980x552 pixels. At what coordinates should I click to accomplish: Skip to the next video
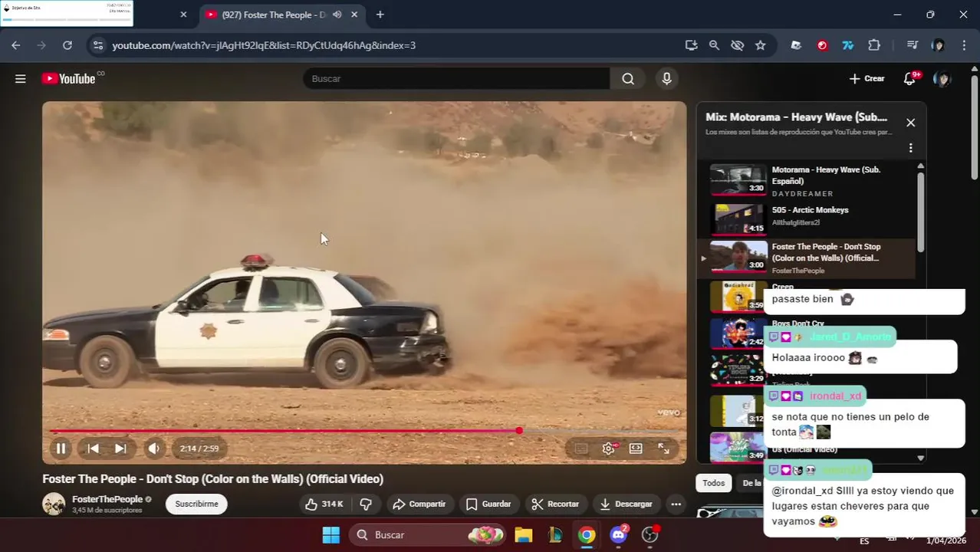click(120, 449)
